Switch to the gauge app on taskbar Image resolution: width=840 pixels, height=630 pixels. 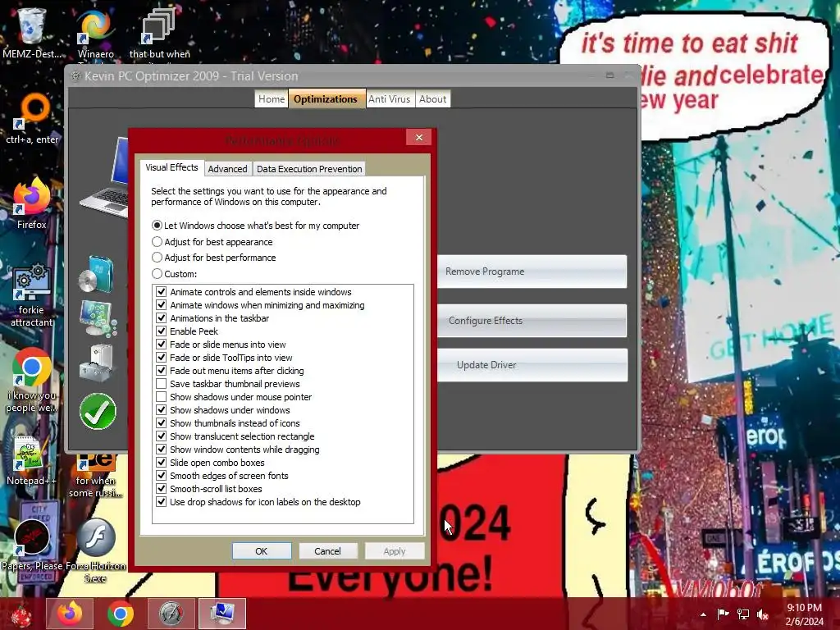171,614
